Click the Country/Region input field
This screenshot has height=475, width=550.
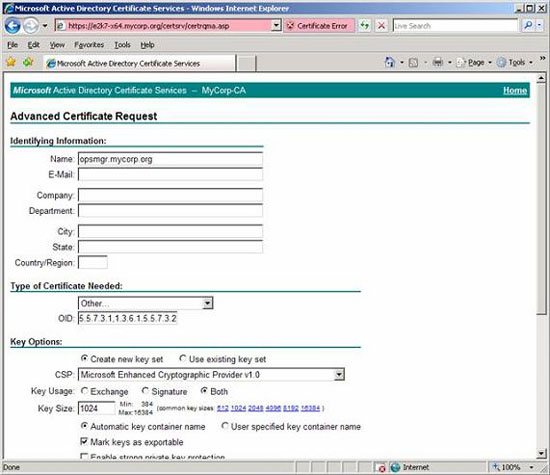tap(93, 262)
